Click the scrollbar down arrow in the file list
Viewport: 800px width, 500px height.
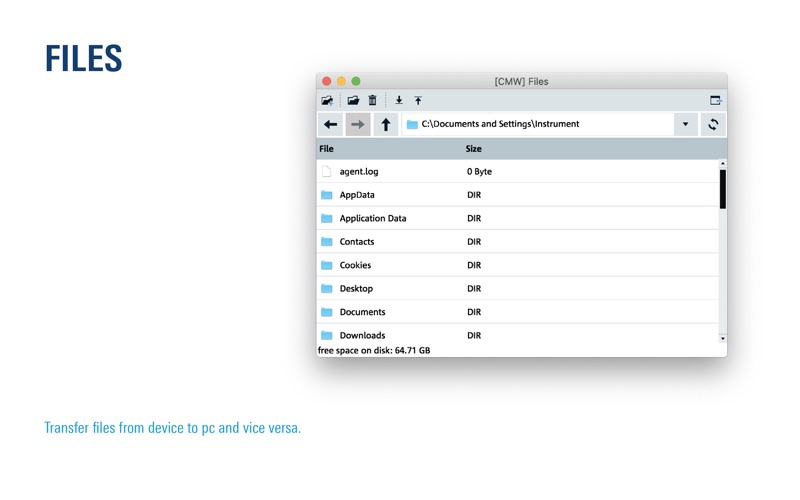pyautogui.click(x=723, y=339)
